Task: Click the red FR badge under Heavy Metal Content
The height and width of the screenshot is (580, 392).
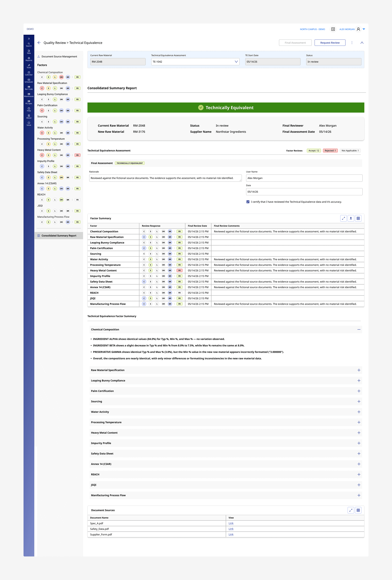Action: pyautogui.click(x=77, y=155)
